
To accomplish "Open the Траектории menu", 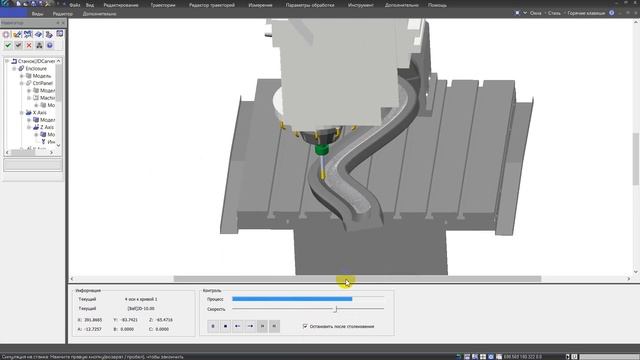I will (x=163, y=5).
